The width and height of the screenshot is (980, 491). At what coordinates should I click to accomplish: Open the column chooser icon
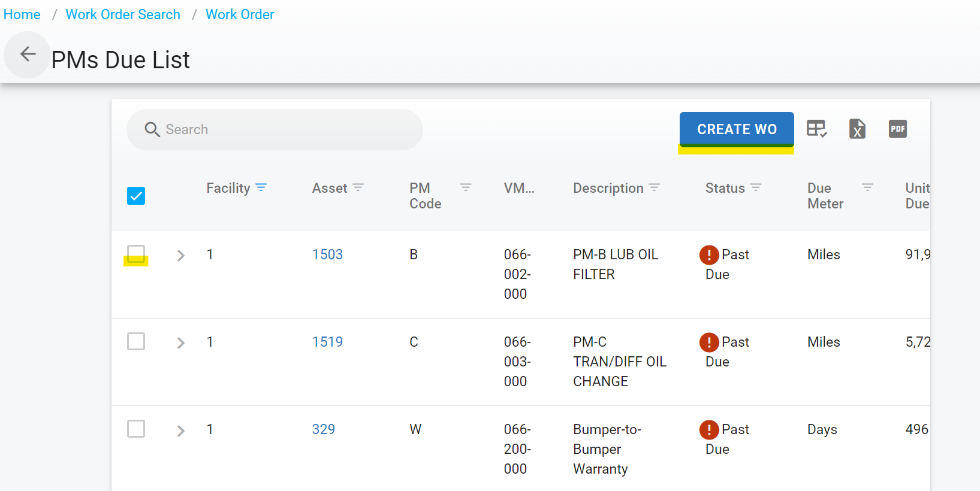point(816,129)
